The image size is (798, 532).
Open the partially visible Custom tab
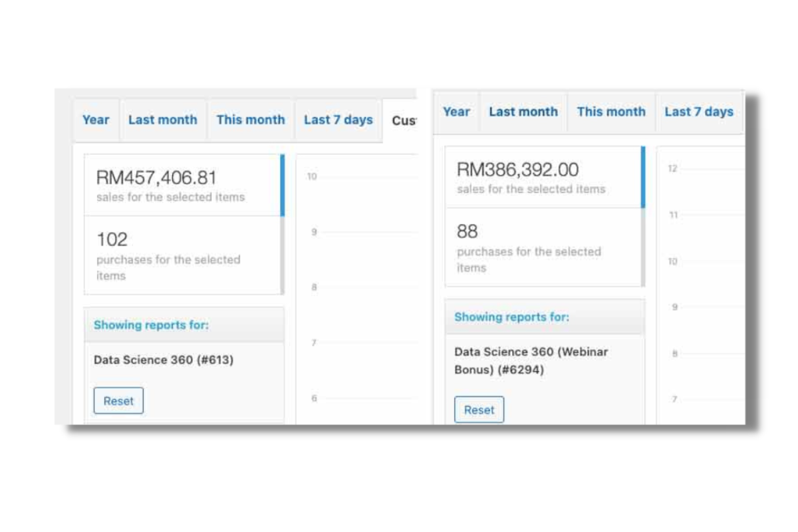click(404, 121)
